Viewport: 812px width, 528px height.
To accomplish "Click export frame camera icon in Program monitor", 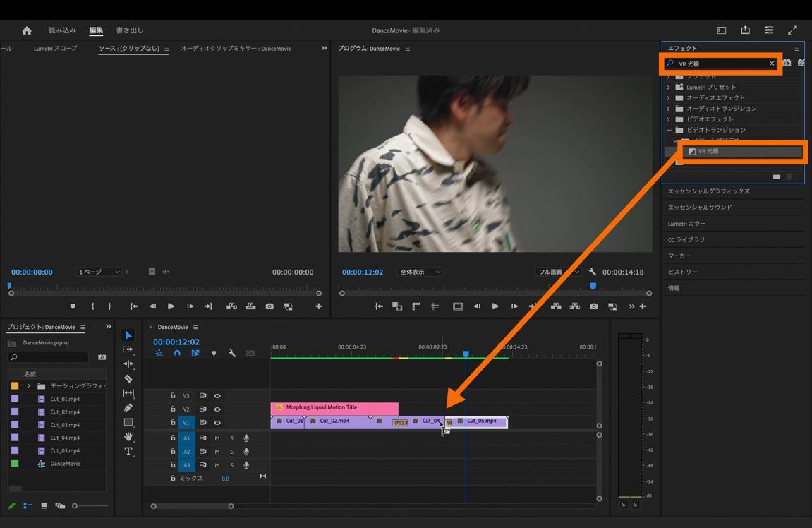I will click(593, 306).
